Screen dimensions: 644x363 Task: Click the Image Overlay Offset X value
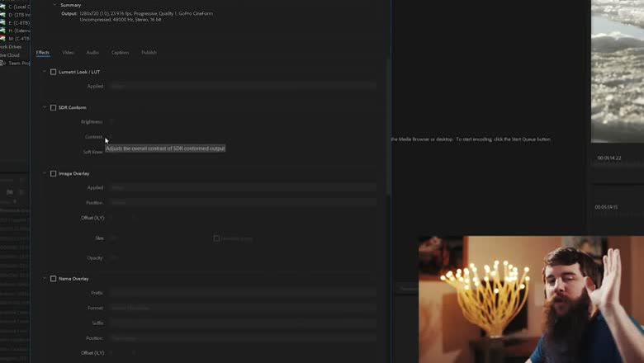111,218
